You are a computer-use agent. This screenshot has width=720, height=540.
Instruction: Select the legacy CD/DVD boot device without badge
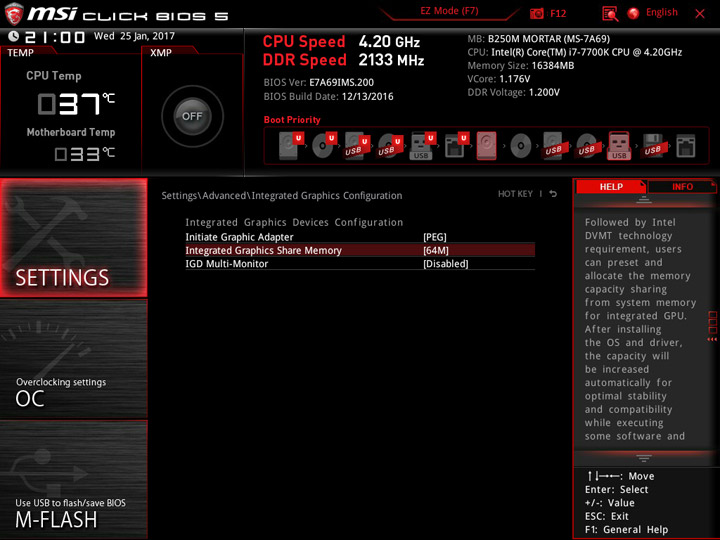[520, 146]
